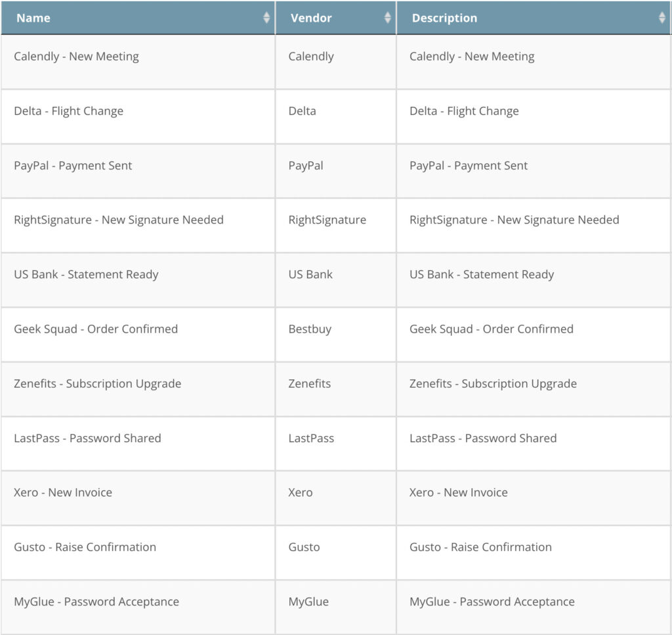
Task: Click the Calendly vendor cell
Action: [x=311, y=56]
